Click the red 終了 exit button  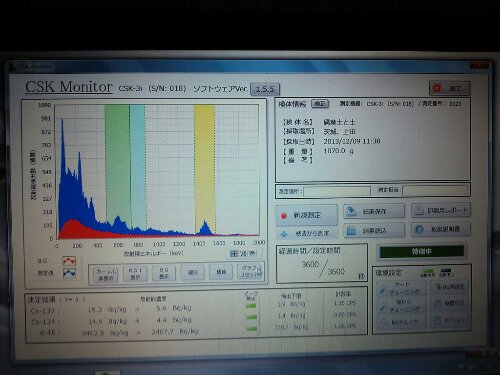coord(450,88)
